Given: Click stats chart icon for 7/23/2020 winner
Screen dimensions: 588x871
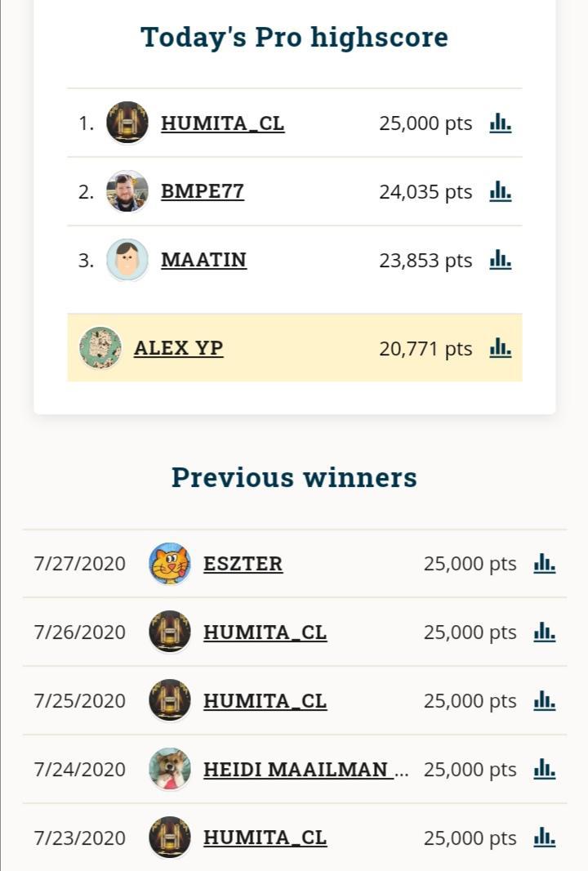Looking at the screenshot, I should click(545, 838).
